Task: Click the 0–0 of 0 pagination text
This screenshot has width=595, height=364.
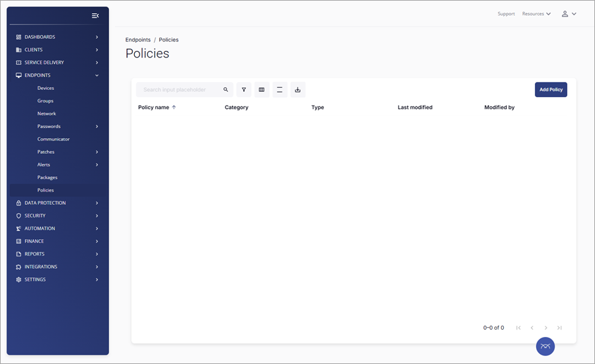Action: [493, 328]
